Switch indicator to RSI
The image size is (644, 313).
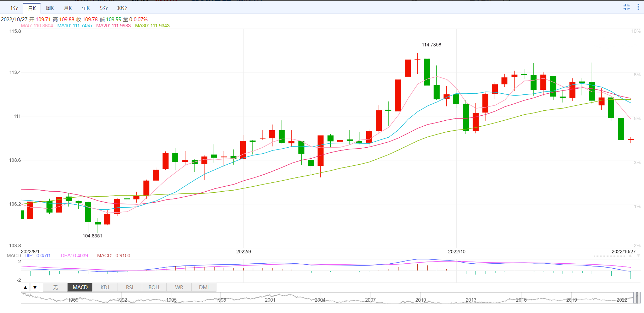coord(130,287)
